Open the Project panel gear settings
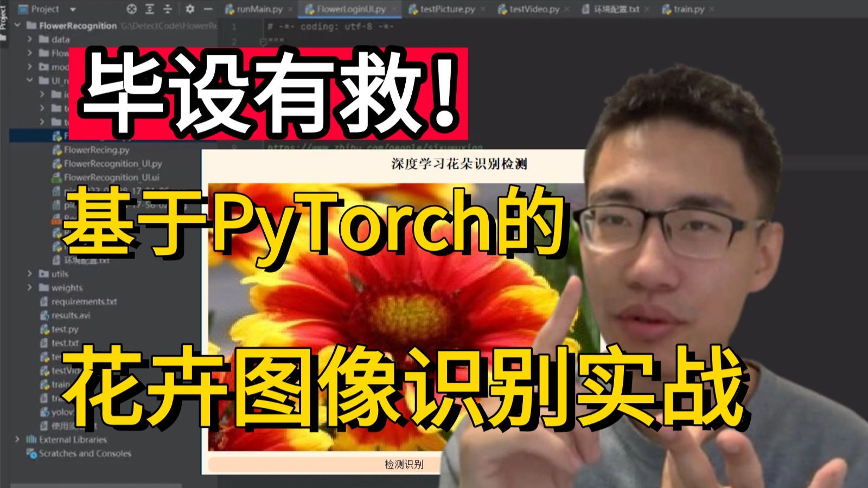 190,9
